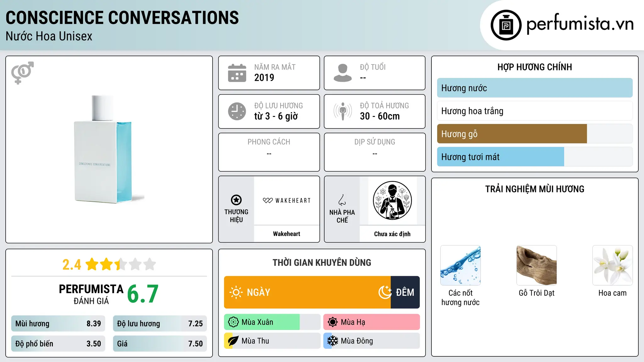Click the Độ phổ biến 3.50 score tile
The image size is (644, 362).
pyautogui.click(x=58, y=344)
